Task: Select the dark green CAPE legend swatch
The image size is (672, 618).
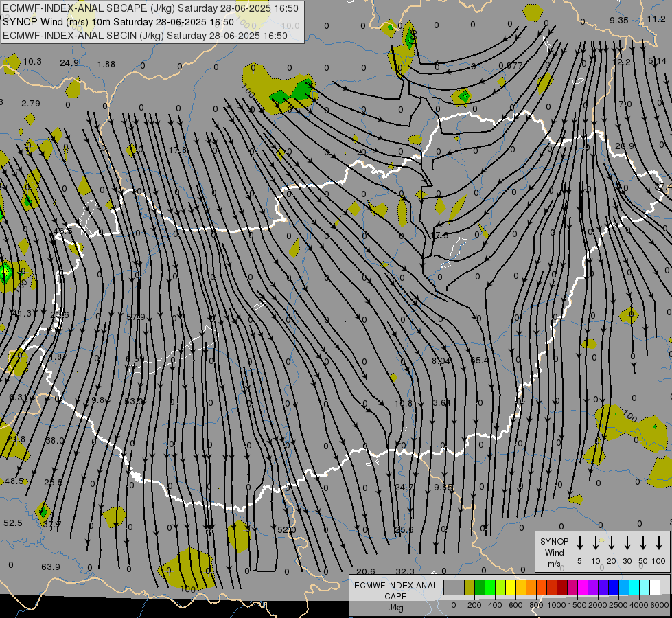Action: (480, 587)
